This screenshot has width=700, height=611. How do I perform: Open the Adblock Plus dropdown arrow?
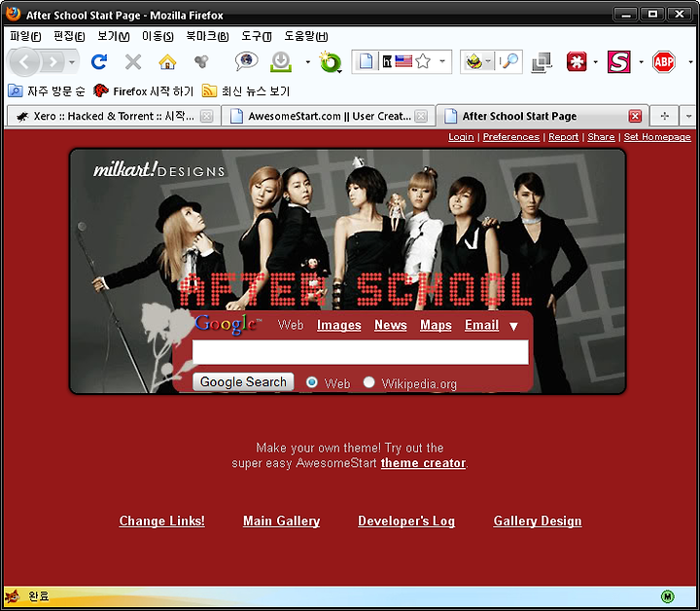(690, 62)
